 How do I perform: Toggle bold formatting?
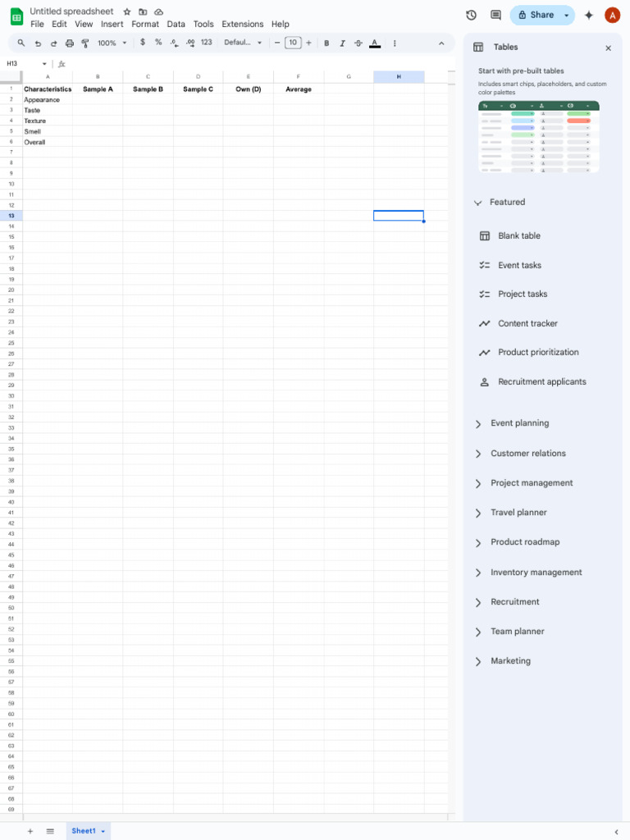[x=326, y=43]
